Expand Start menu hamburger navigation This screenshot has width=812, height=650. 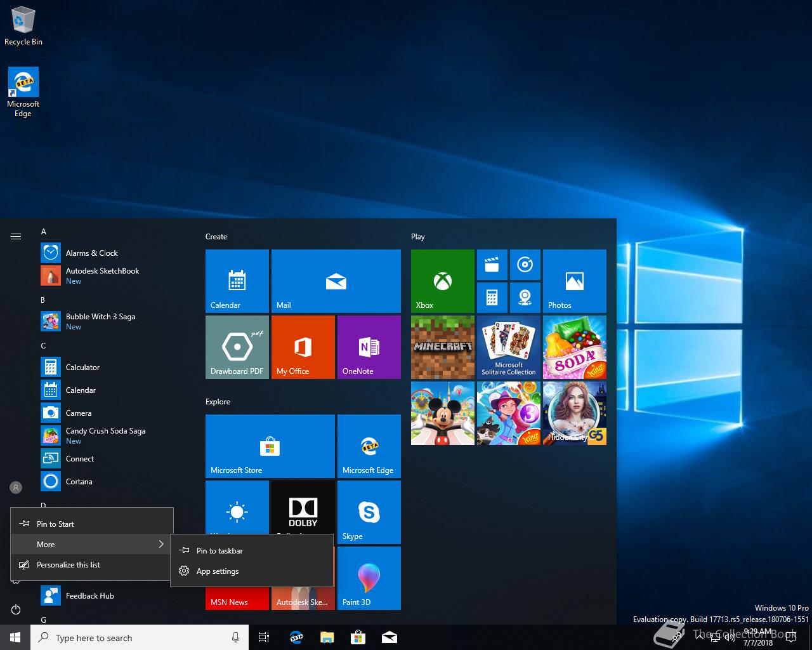coord(16,236)
